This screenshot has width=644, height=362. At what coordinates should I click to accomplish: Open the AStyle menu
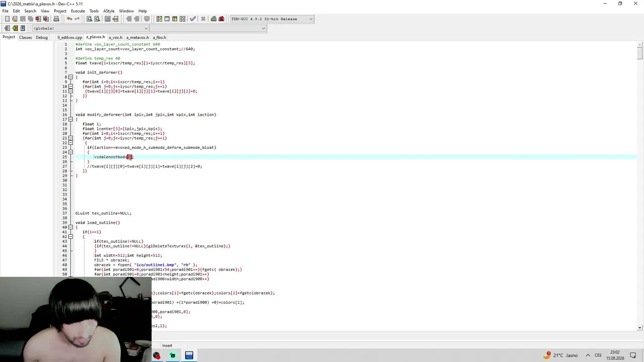109,11
